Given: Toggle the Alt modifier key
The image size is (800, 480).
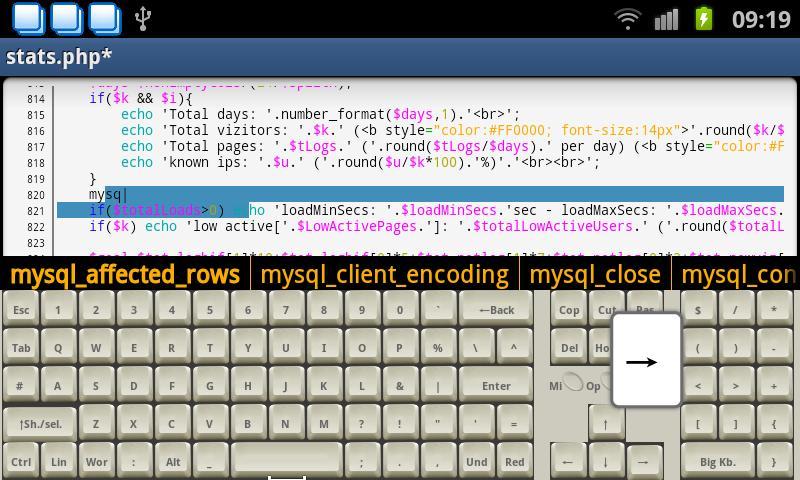Looking at the screenshot, I should click(173, 462).
